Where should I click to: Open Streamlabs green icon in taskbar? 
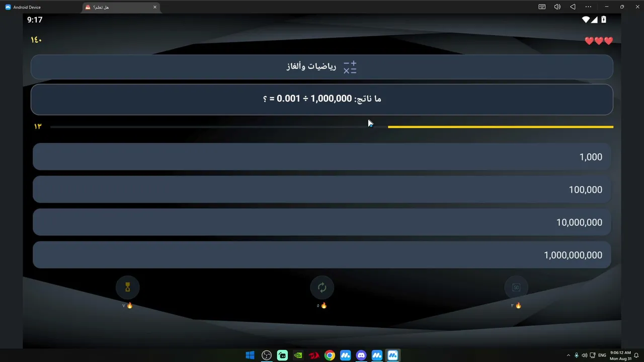tap(282, 355)
